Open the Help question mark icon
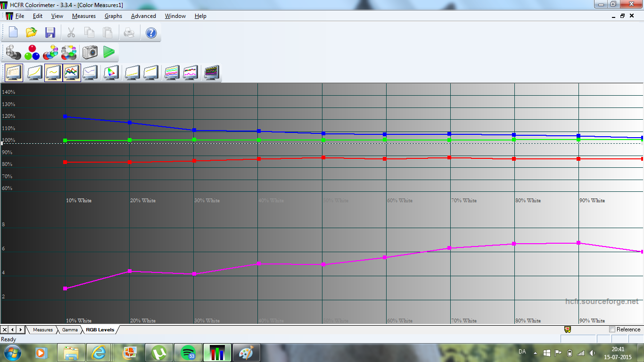 click(x=151, y=33)
